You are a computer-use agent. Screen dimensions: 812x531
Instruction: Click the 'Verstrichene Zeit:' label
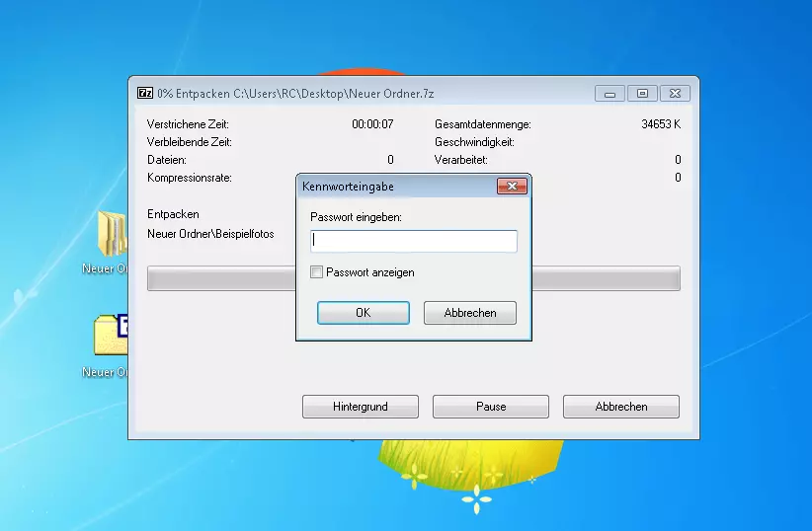click(188, 124)
